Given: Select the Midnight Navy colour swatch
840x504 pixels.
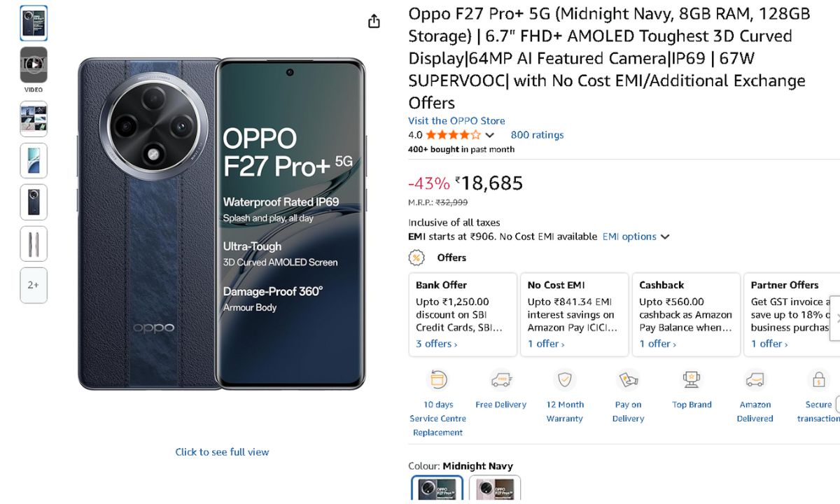Looking at the screenshot, I should coord(437,489).
